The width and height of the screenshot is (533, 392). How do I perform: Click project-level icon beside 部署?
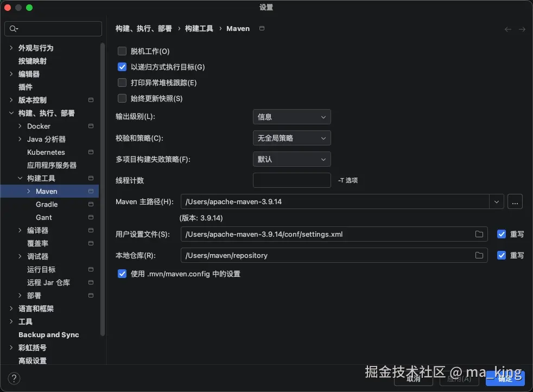pyautogui.click(x=91, y=295)
